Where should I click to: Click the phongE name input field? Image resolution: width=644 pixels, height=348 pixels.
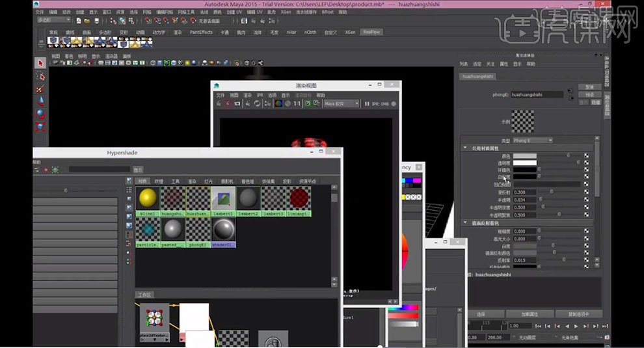pyautogui.click(x=537, y=94)
